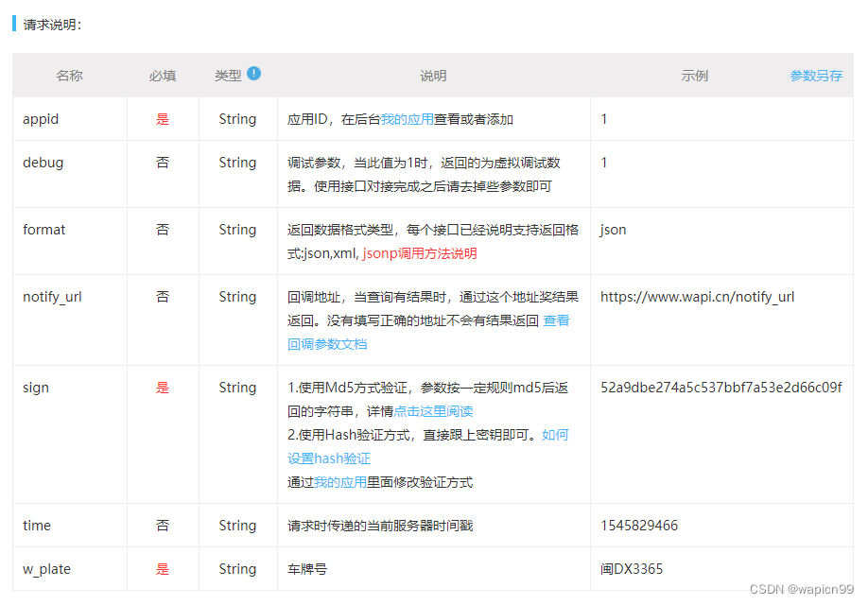Click String type in the w_plate row

(237, 570)
